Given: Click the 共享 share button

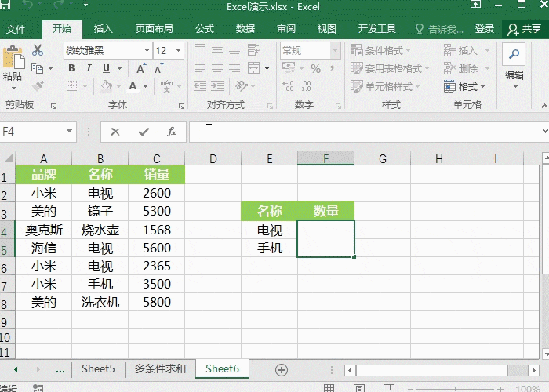Looking at the screenshot, I should 525,29.
